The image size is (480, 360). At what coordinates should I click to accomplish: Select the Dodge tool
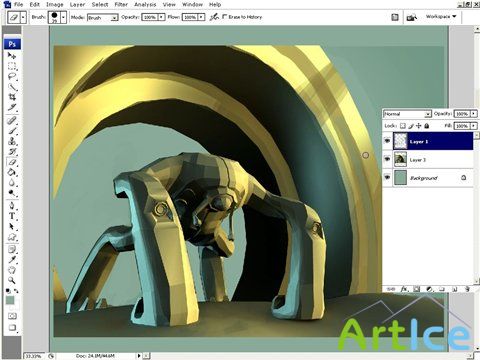[x=12, y=193]
